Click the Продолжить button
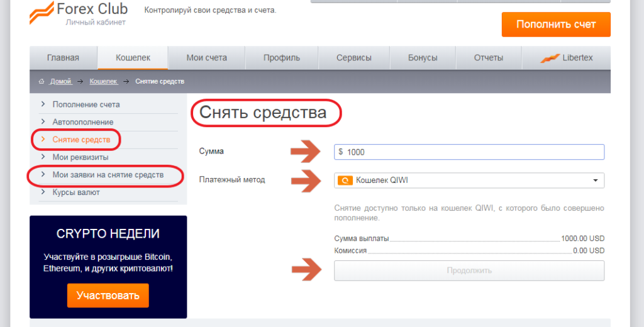This screenshot has width=644, height=327. 469,271
